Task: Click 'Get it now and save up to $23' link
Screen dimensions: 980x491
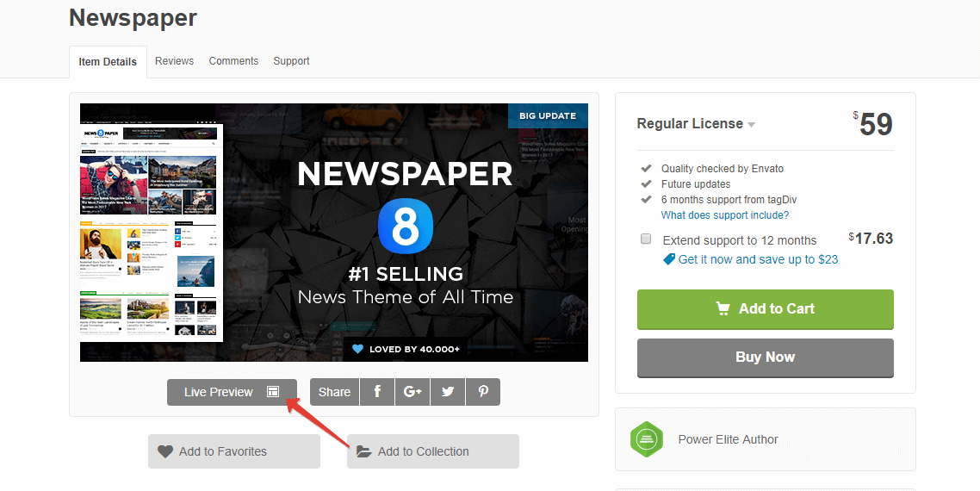Action: (x=758, y=259)
